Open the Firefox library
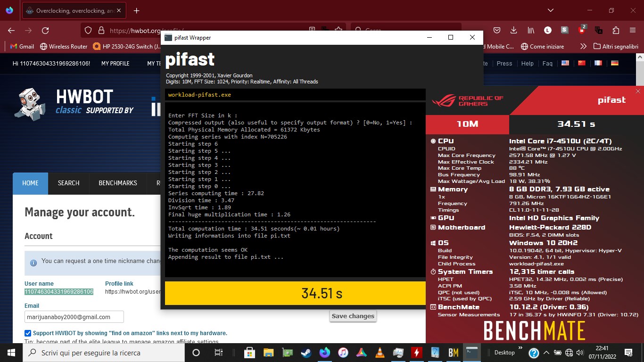The image size is (644, 362). click(x=531, y=30)
